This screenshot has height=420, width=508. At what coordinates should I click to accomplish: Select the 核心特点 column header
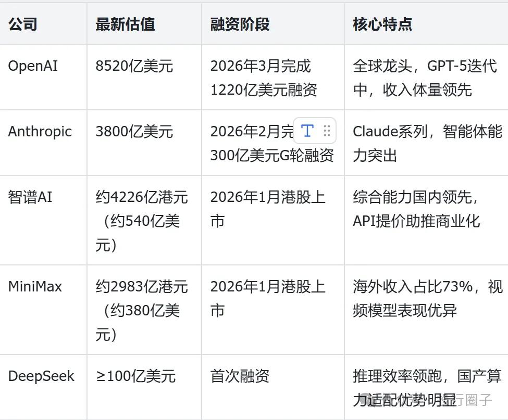click(x=382, y=24)
